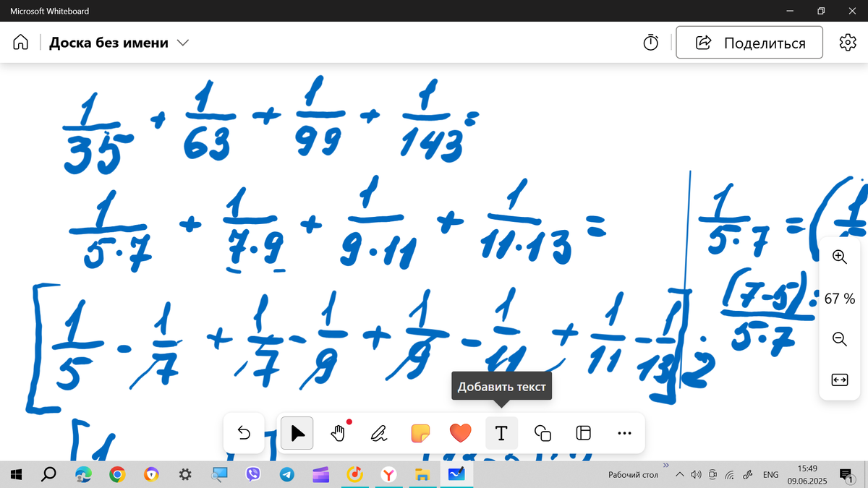
Task: Click the 67 % zoom level value
Action: 839,298
